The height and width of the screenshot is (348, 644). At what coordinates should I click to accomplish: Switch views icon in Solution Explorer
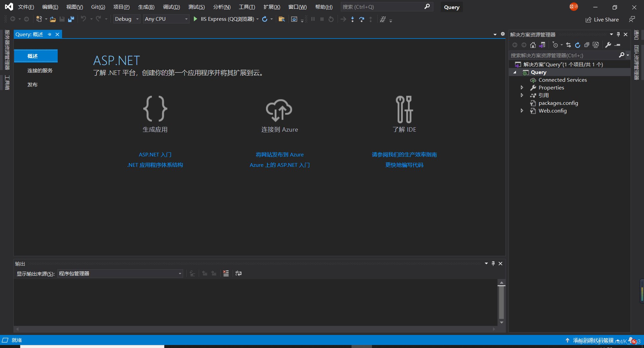click(542, 45)
